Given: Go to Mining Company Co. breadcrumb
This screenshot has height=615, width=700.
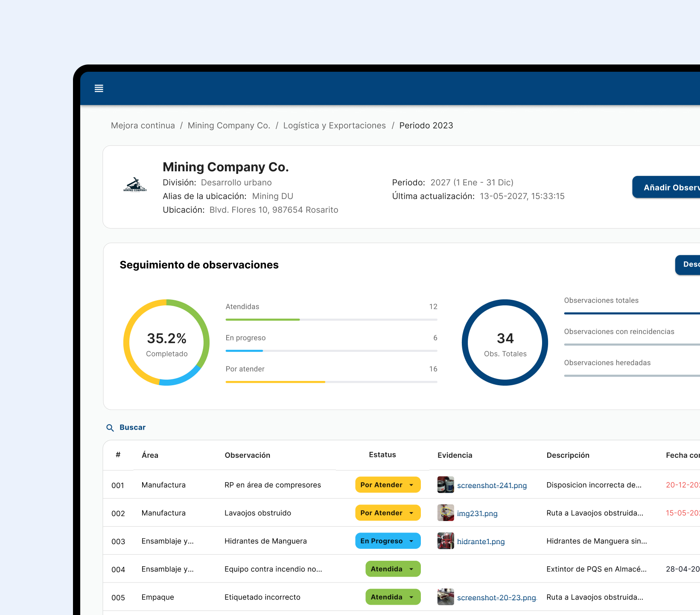Looking at the screenshot, I should click(229, 126).
